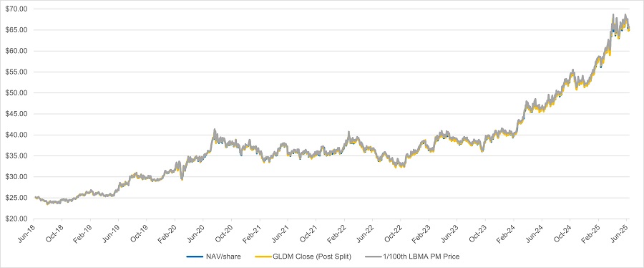Click the Jun-23 x-axis label
The width and height of the screenshot is (644, 268).
(451, 233)
